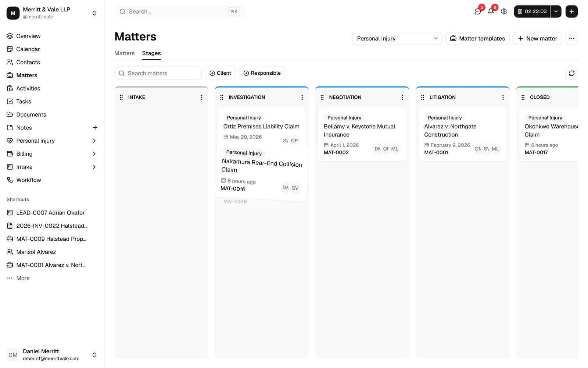Open shortcut MAT-0001 Alvarez v. Nort
Screen dimensions: 588x368
(52, 265)
